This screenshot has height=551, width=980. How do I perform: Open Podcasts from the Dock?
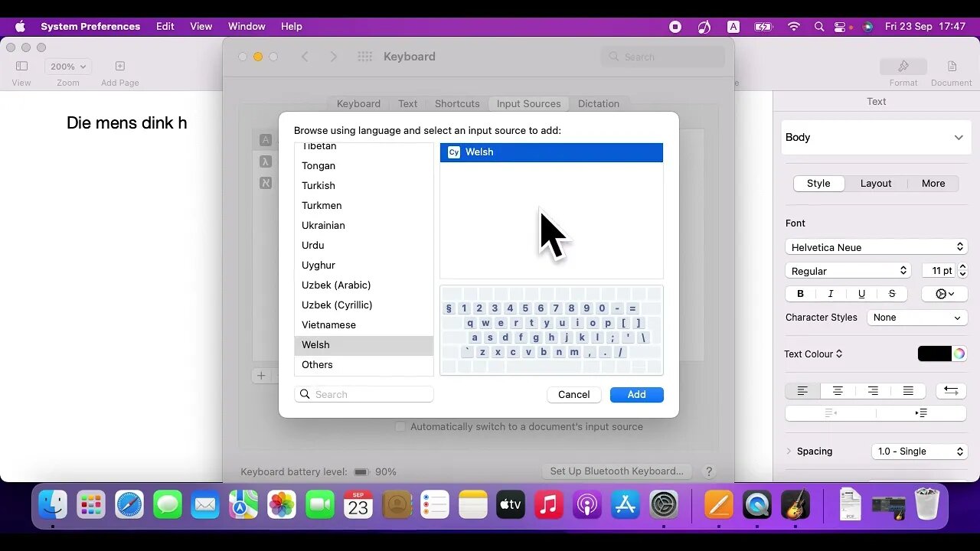coord(587,505)
